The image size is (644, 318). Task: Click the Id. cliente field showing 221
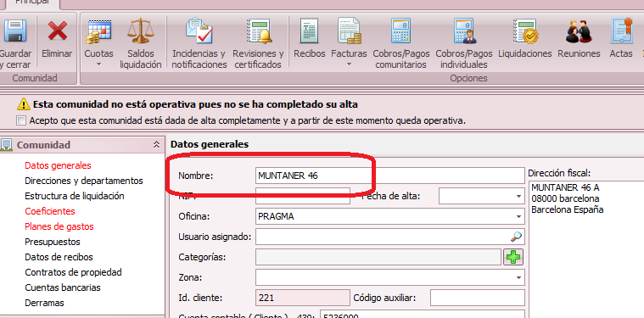(303, 298)
